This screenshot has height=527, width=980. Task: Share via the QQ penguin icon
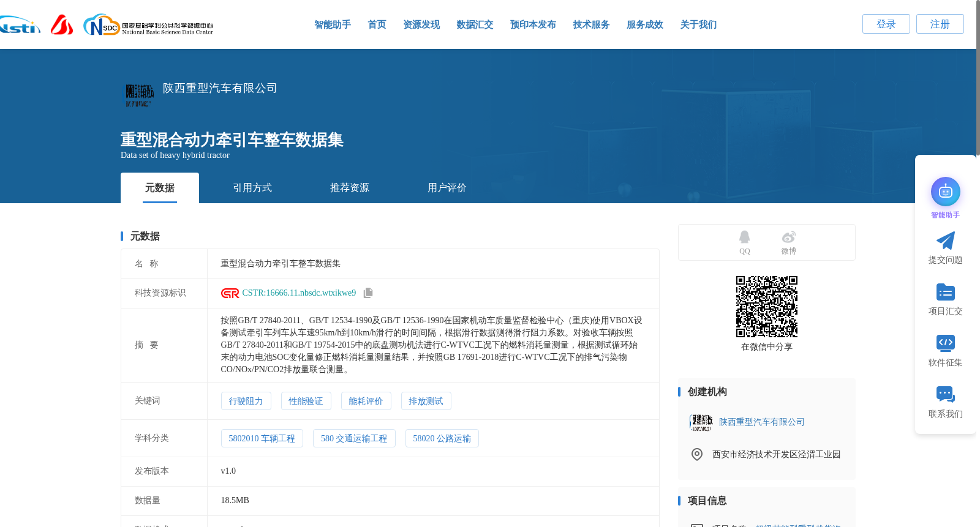click(x=744, y=237)
